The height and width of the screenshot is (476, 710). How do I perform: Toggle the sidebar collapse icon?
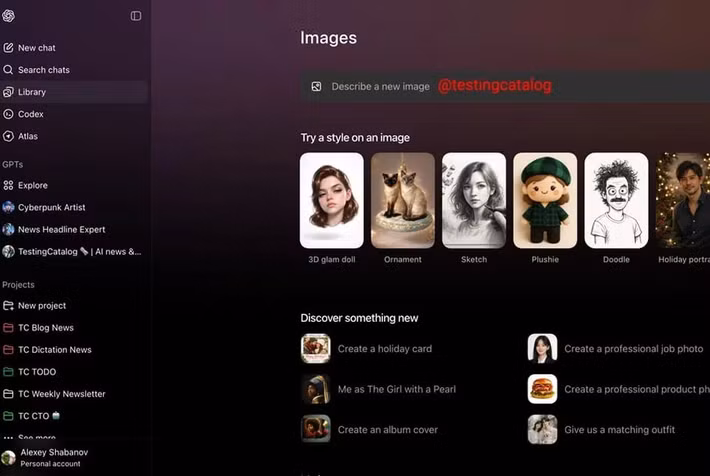(136, 16)
